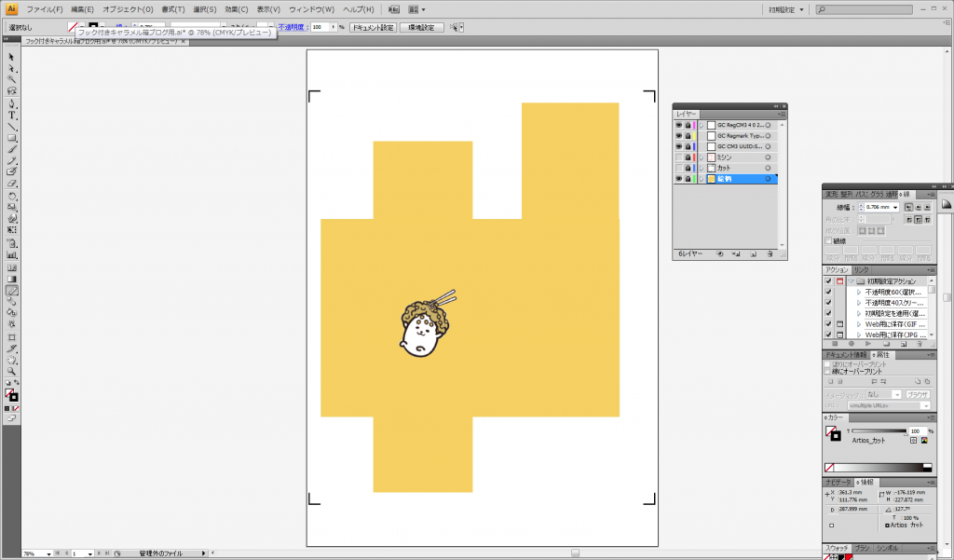Image resolution: width=954 pixels, height=560 pixels.
Task: Create a new layer with the new layer icon
Action: coord(754,253)
